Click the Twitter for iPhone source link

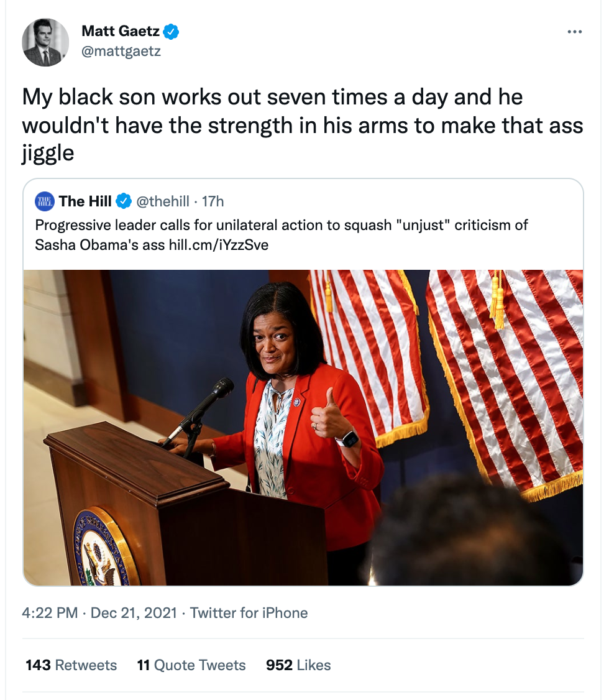pyautogui.click(x=249, y=613)
